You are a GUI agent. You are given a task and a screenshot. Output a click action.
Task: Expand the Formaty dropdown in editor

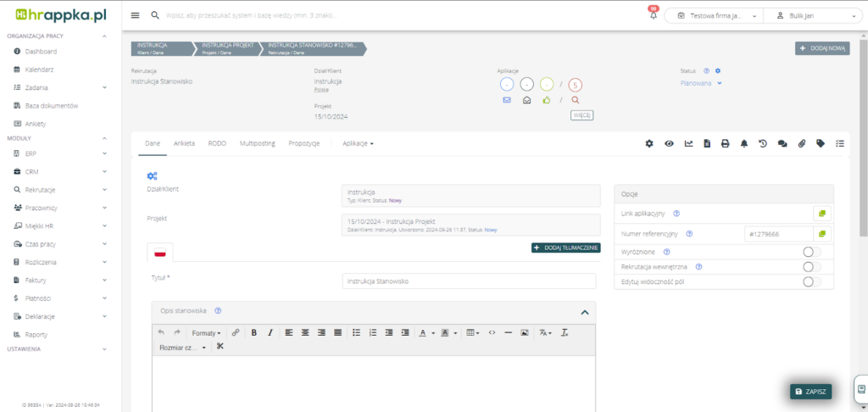tap(206, 332)
